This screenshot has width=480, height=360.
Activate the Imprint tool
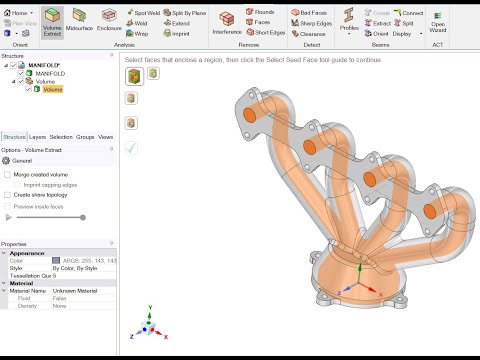177,34
